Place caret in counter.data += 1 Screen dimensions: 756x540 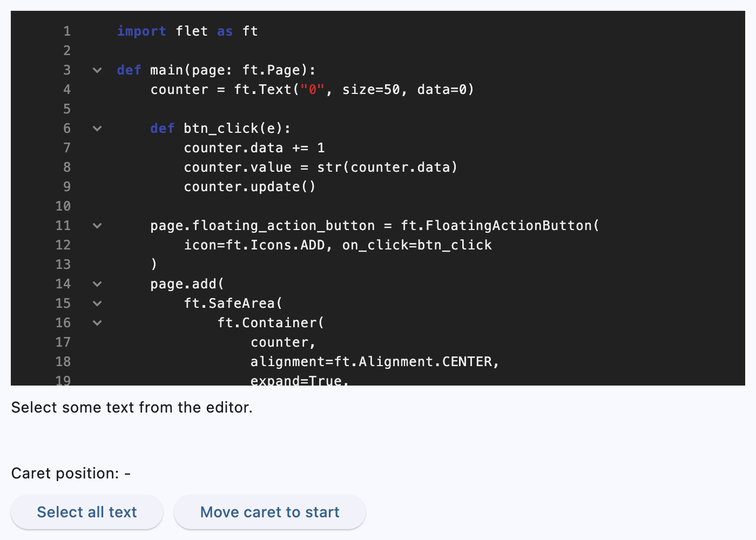click(x=254, y=148)
